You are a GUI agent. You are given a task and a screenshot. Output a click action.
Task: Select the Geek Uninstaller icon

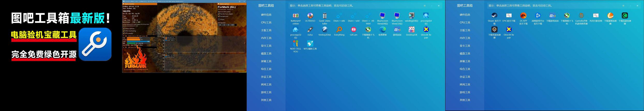[x=324, y=16]
